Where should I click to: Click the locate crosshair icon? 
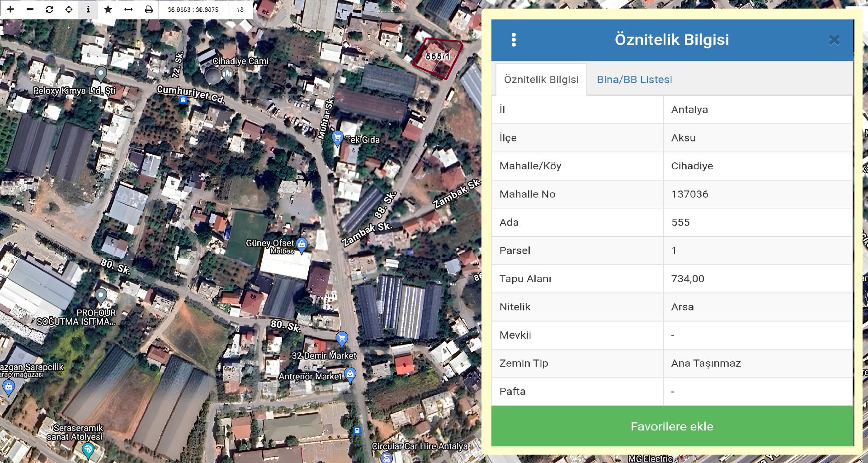pyautogui.click(x=69, y=9)
